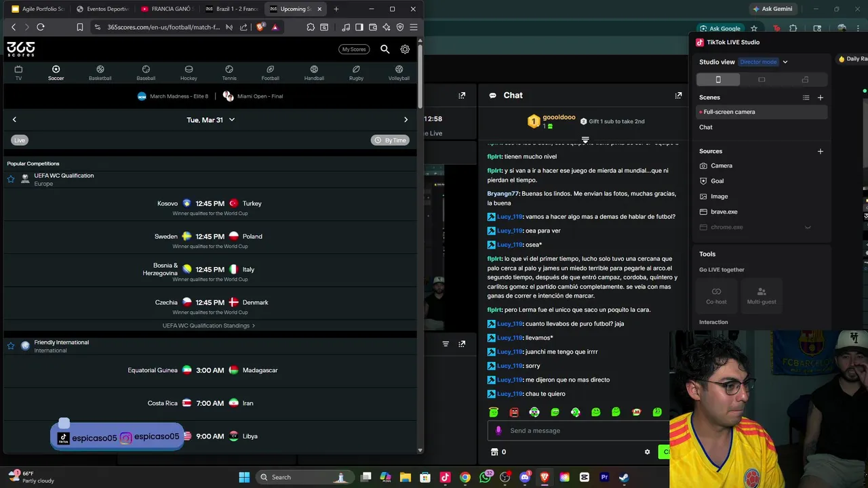This screenshot has height=488, width=868.
Task: Open the My Scores button
Action: [x=354, y=49]
